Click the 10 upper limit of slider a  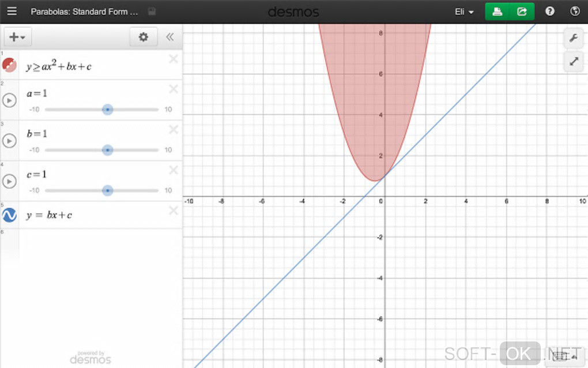click(168, 110)
